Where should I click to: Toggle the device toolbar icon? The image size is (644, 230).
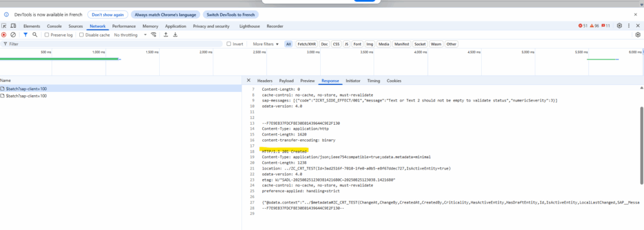click(x=13, y=26)
